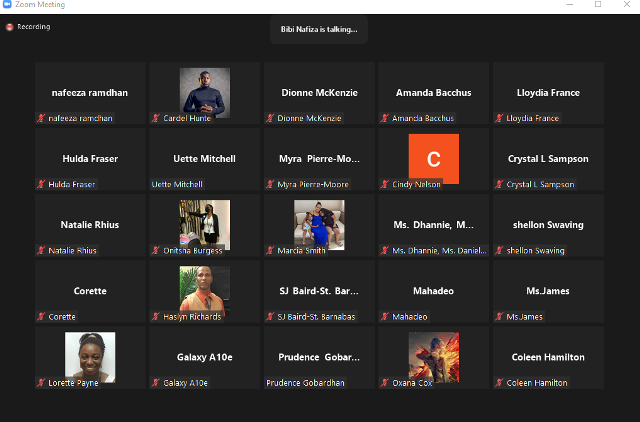Select the Prudence Gobardhan participant tile

tap(319, 358)
